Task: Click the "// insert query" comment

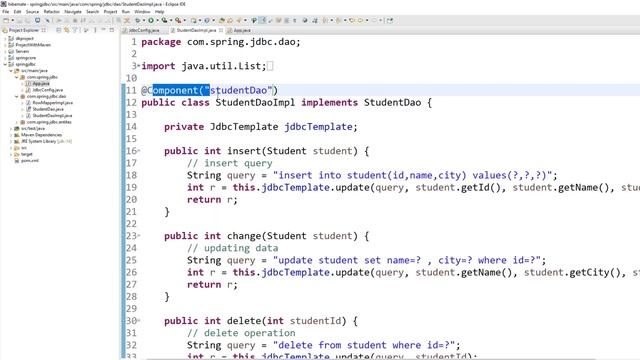Action: [x=229, y=163]
